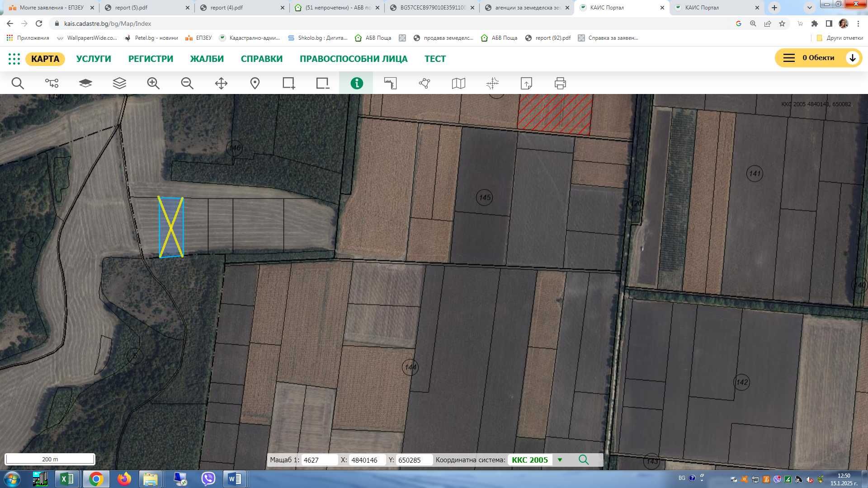Toggle the green info tool

pyautogui.click(x=357, y=83)
